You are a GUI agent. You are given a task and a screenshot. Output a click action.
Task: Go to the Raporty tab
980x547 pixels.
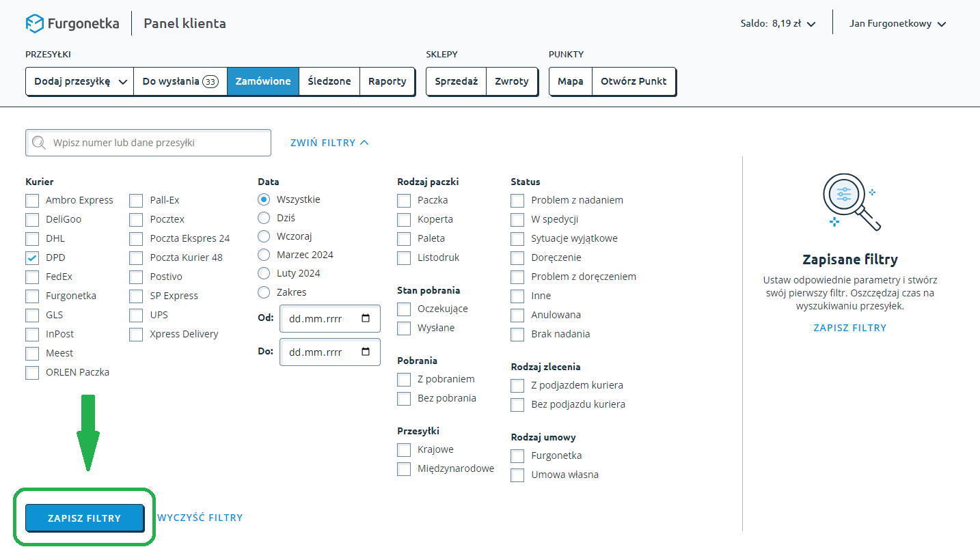click(x=387, y=81)
